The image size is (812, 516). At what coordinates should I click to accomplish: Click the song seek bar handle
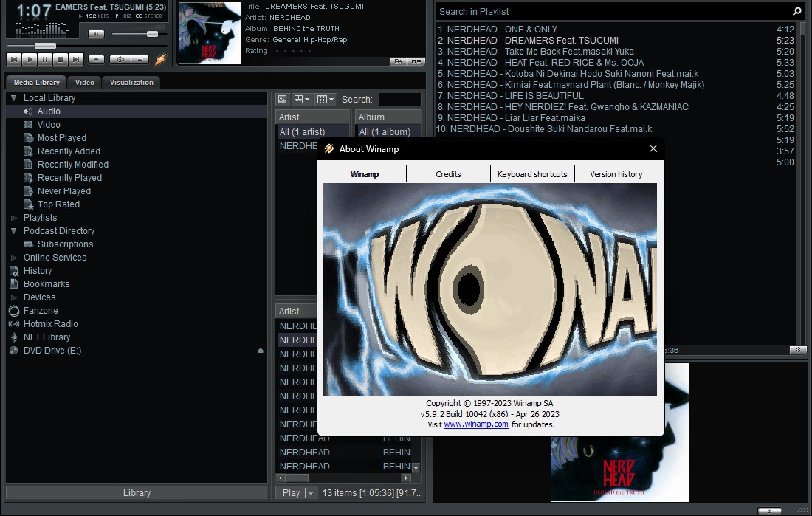45,46
